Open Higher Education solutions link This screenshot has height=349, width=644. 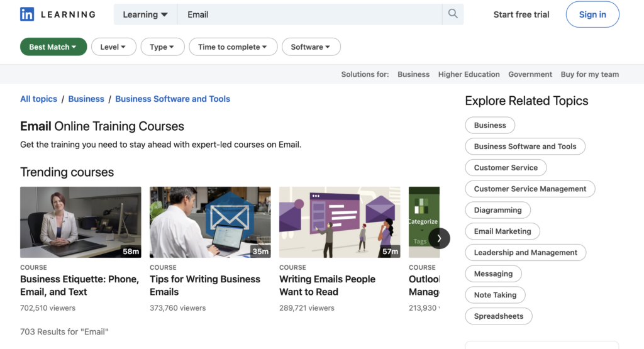[469, 74]
